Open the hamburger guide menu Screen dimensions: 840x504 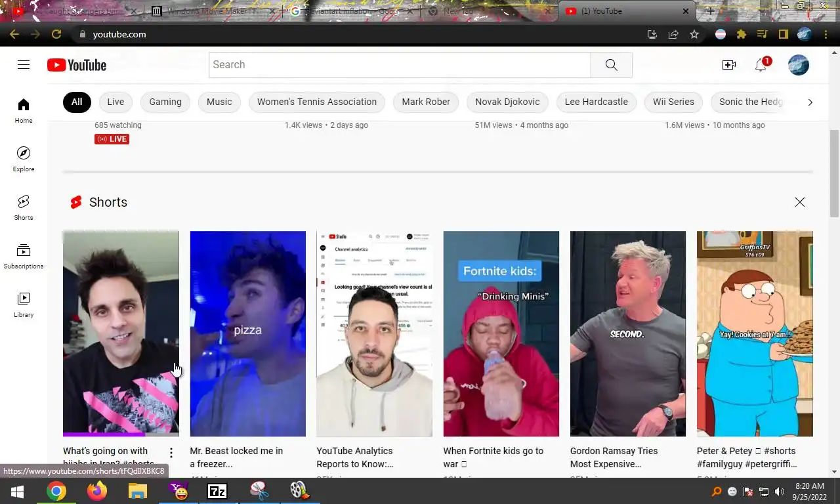tap(24, 64)
